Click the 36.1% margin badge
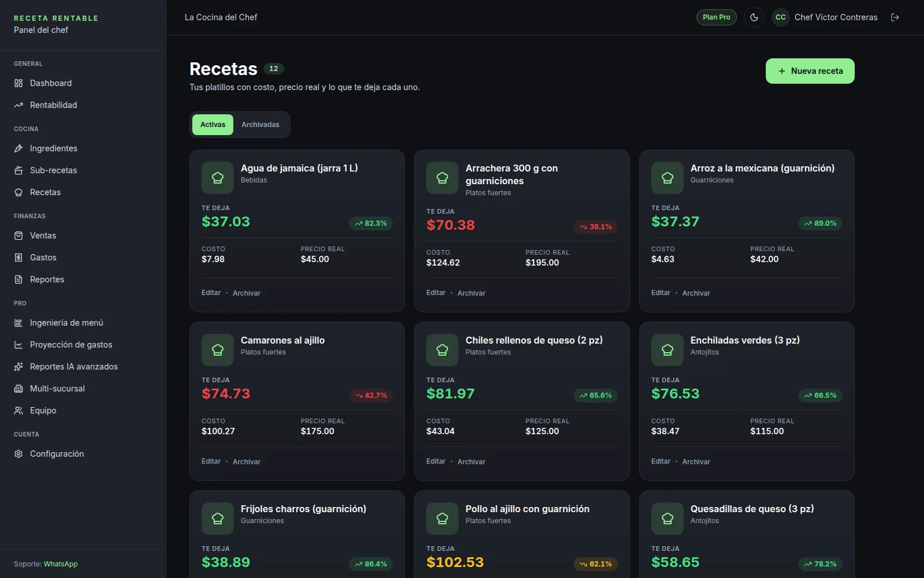 (595, 227)
